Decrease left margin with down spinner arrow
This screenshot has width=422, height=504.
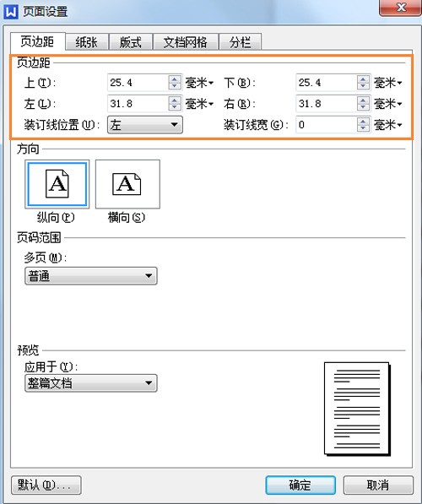(175, 107)
